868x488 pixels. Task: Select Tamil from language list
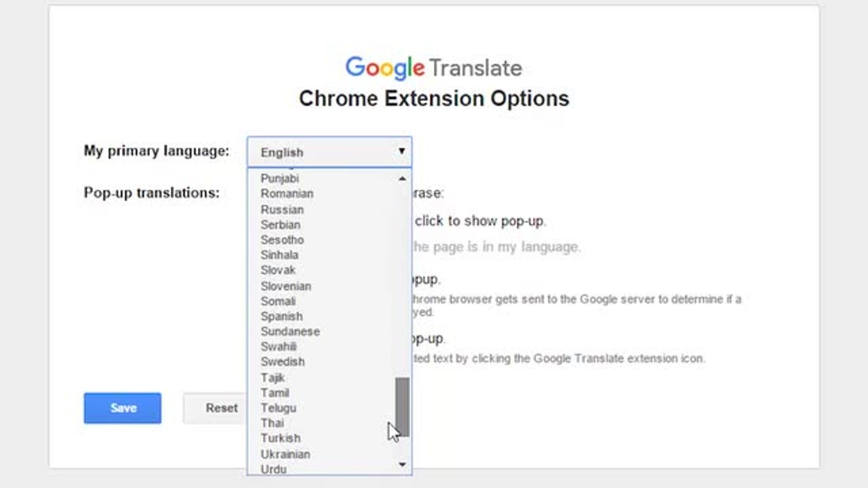pyautogui.click(x=275, y=393)
